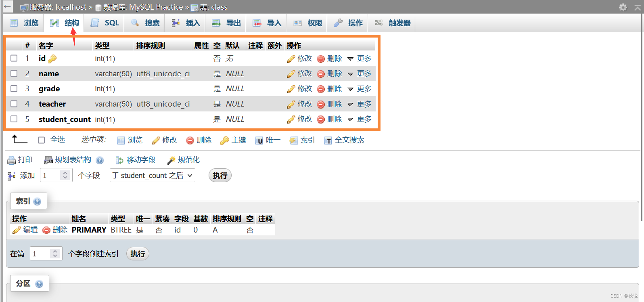
Task: Click the 移动字段 move columns icon
Action: pos(119,160)
